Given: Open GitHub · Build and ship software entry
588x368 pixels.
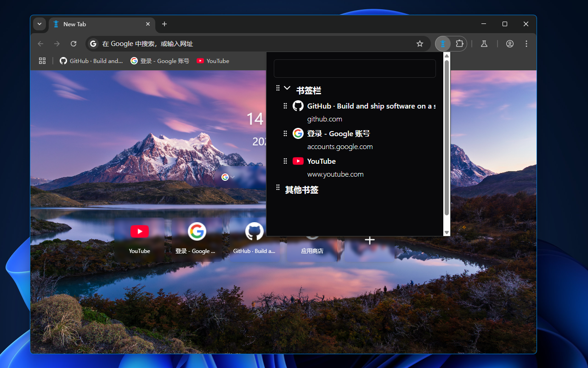Looking at the screenshot, I should [371, 106].
